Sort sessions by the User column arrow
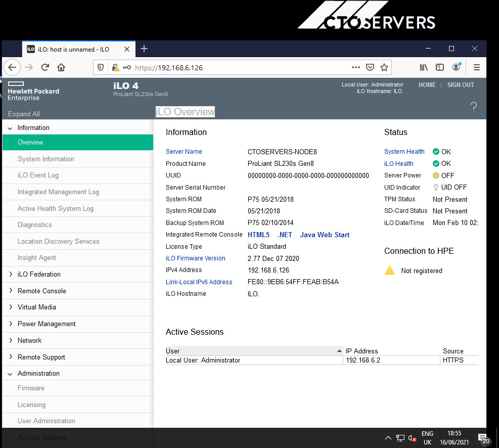This screenshot has width=499, height=448. (339, 351)
